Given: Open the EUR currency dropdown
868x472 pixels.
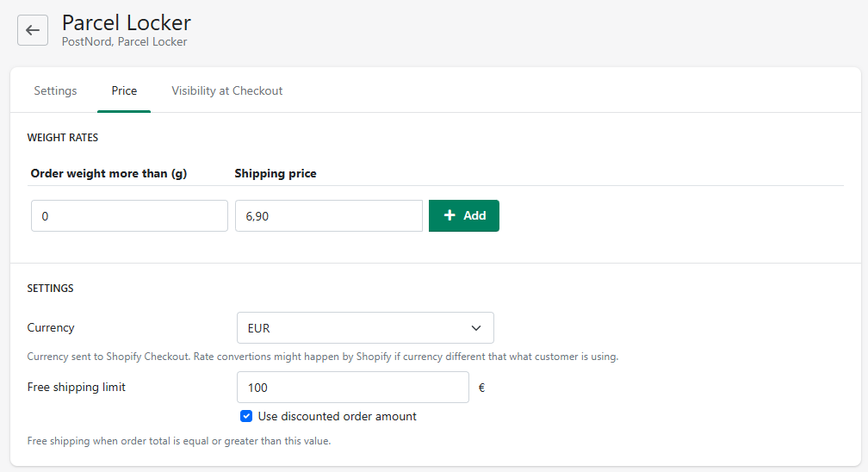Looking at the screenshot, I should 365,328.
